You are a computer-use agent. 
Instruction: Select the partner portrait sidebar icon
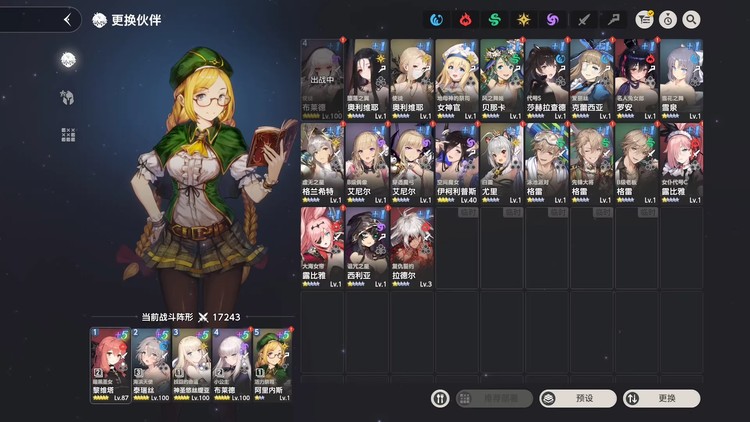pos(68,59)
